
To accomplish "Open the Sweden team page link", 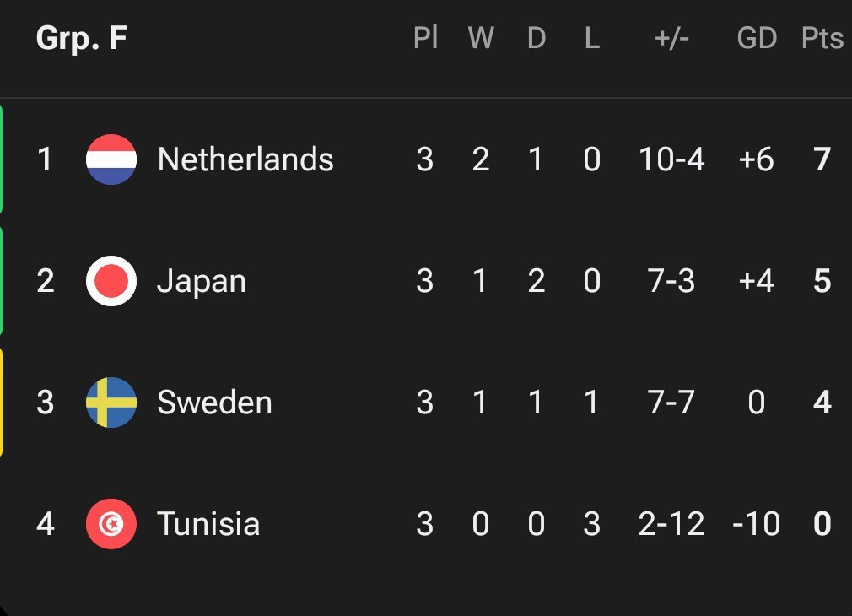I will (214, 403).
